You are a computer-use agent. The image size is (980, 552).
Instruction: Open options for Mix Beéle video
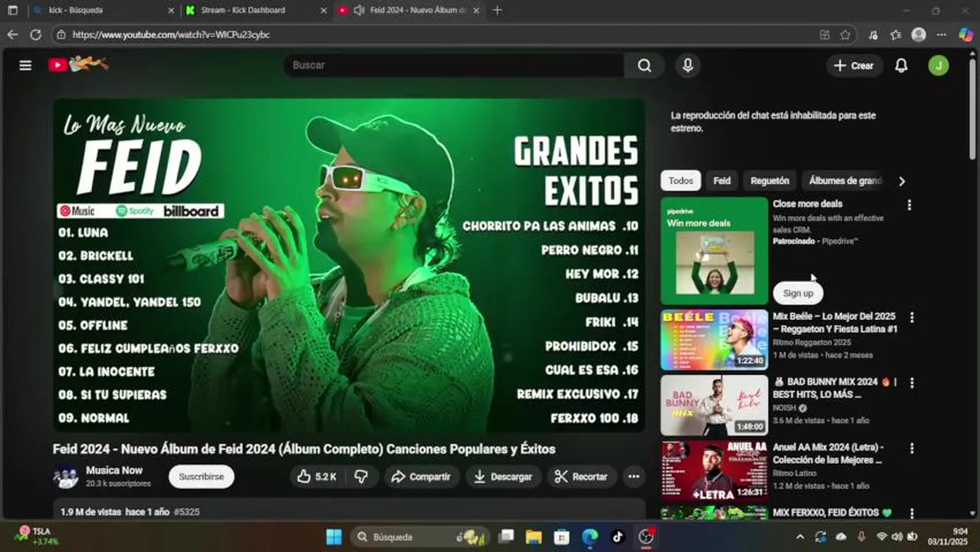912,317
